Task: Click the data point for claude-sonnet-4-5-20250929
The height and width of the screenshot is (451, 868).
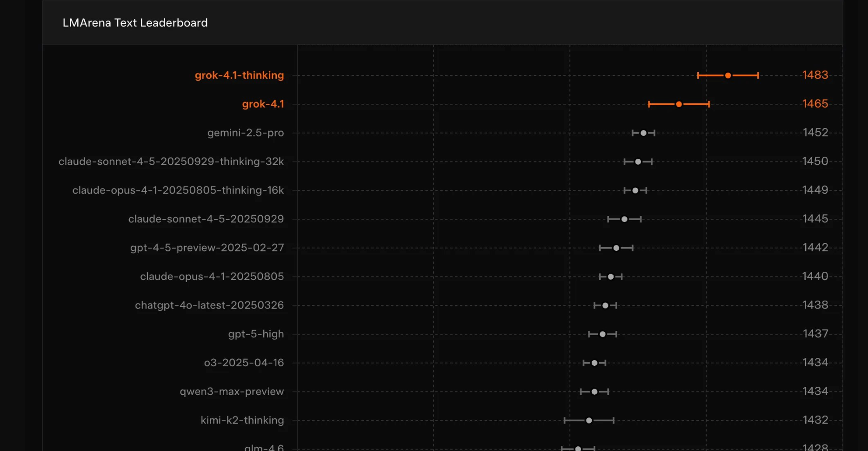Action: pyautogui.click(x=625, y=219)
